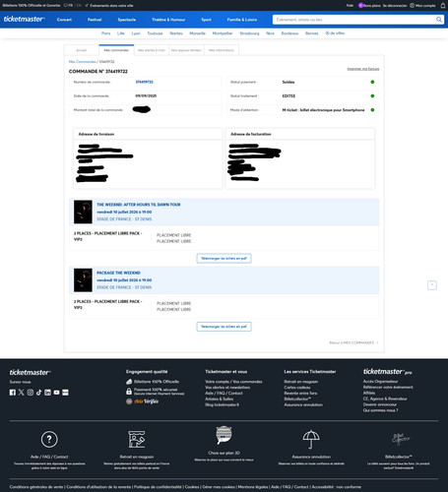Viewport: 448px width, 492px height.
Task: Click Se déconnecter in top bar
Action: pyautogui.click(x=395, y=6)
